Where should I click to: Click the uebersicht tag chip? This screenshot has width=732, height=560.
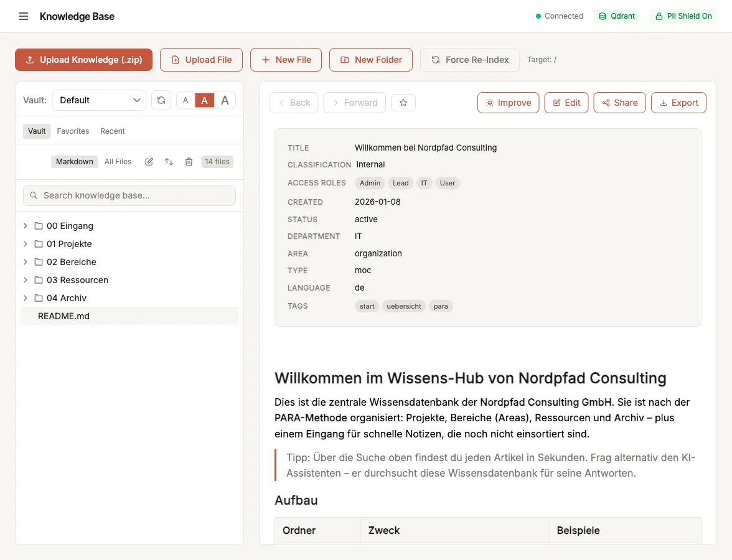click(404, 307)
